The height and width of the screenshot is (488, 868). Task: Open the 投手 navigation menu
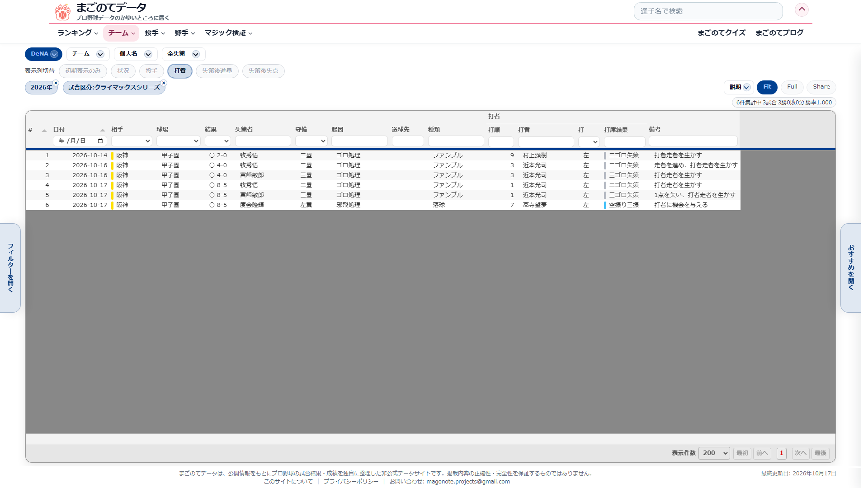155,33
